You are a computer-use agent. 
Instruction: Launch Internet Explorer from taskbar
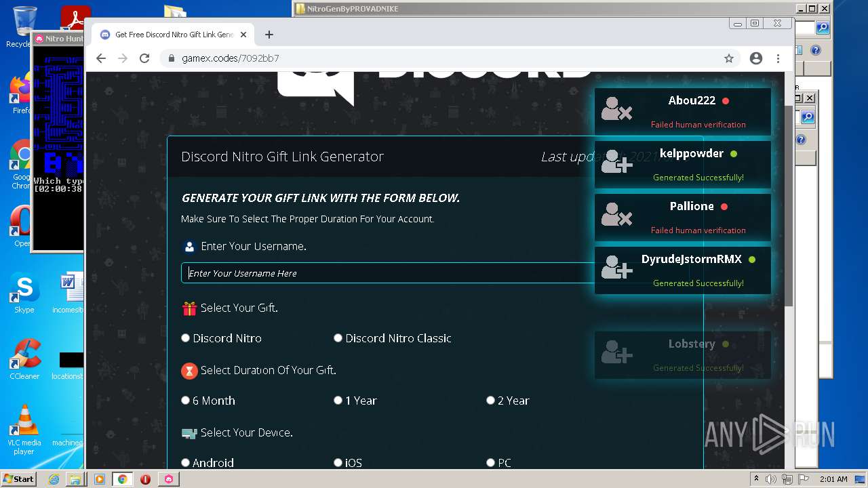[x=54, y=479]
